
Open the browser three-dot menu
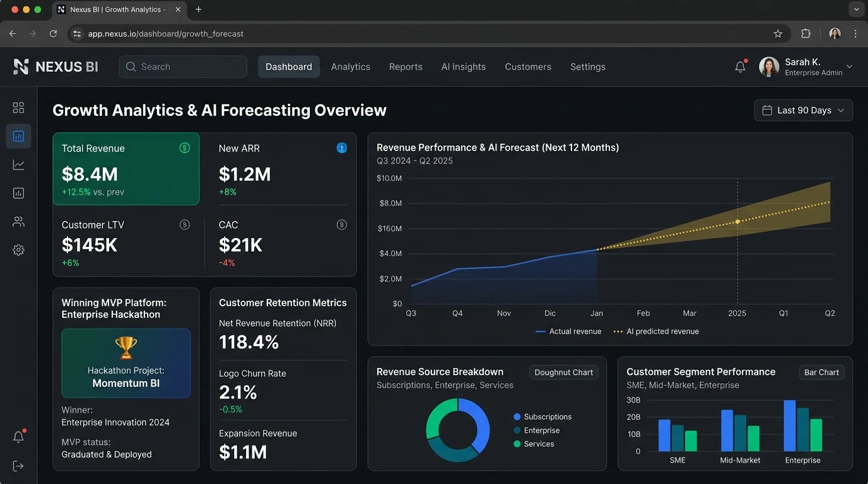855,33
